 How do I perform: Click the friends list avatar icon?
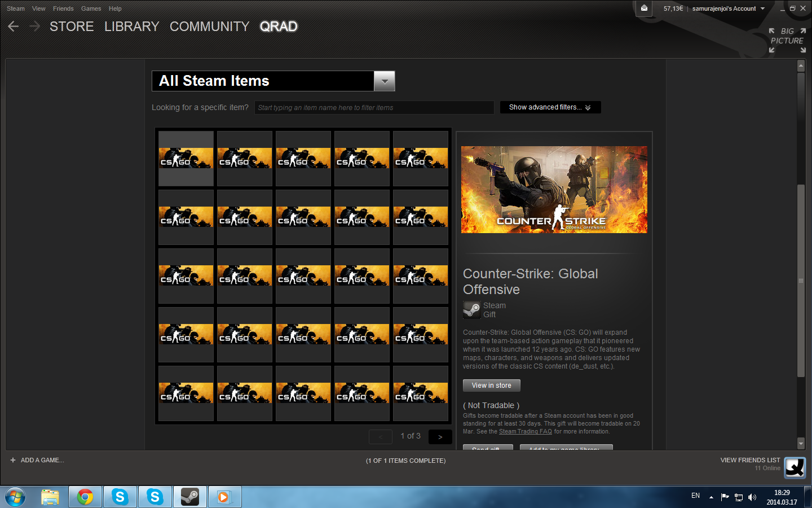[795, 467]
